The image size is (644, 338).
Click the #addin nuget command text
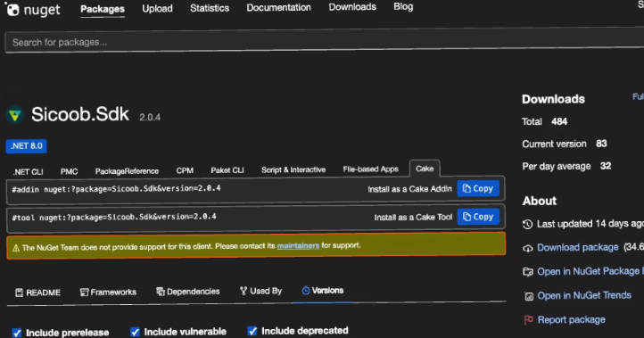116,189
